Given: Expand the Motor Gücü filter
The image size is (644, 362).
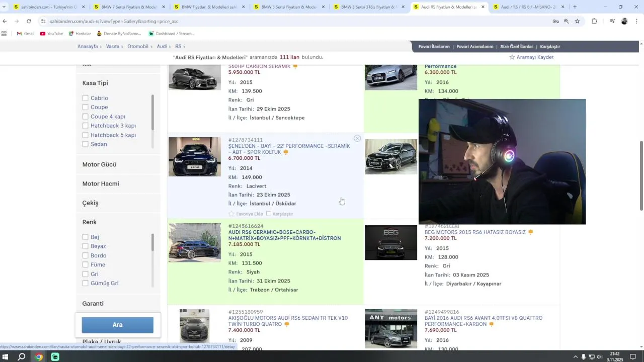Looking at the screenshot, I should point(99,164).
